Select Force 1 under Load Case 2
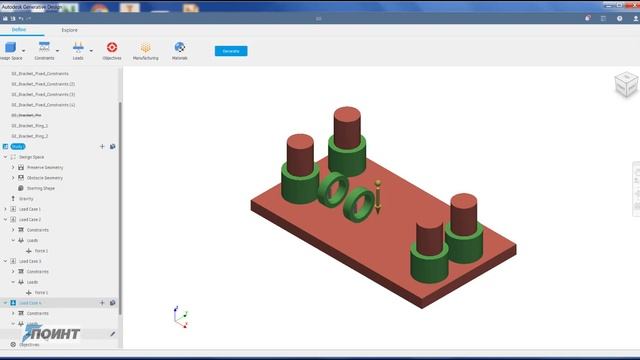The width and height of the screenshot is (640, 360). click(x=41, y=251)
